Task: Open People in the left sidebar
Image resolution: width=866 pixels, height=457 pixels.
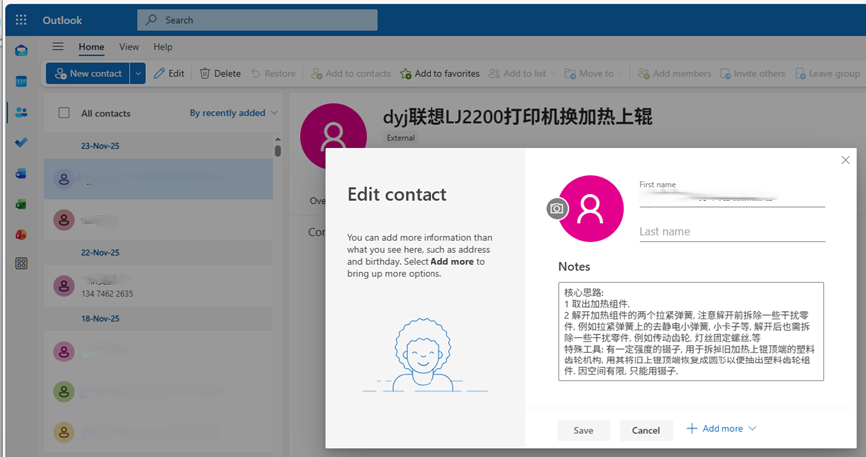Action: [21, 112]
